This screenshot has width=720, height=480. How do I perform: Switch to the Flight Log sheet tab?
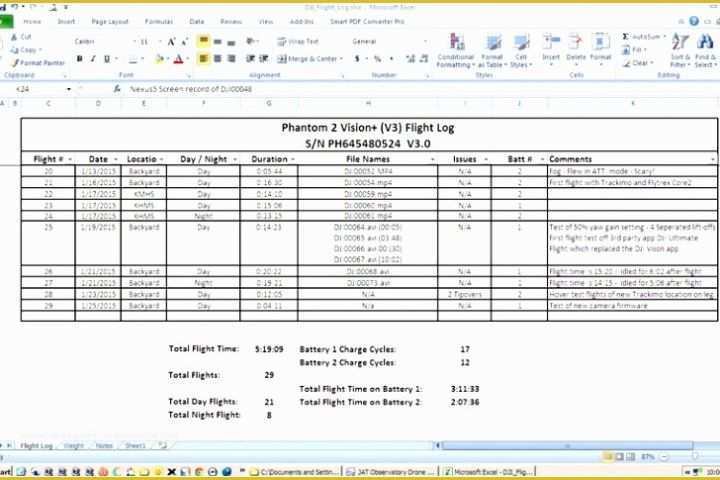coord(36,446)
